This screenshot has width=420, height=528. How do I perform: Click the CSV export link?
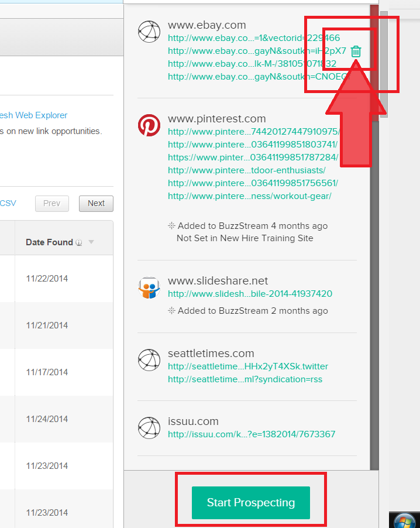click(x=8, y=203)
